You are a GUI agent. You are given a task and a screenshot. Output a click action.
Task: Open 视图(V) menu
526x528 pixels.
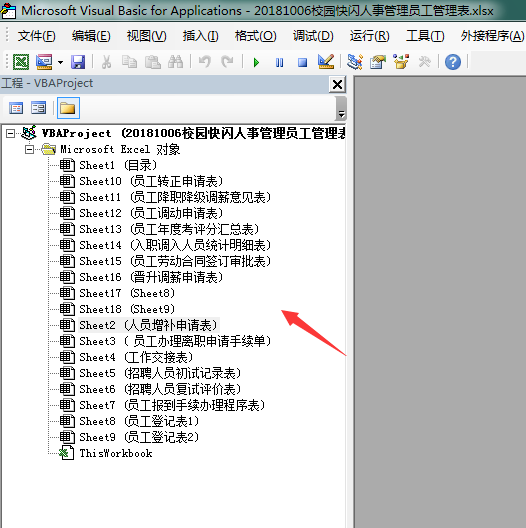(x=146, y=36)
